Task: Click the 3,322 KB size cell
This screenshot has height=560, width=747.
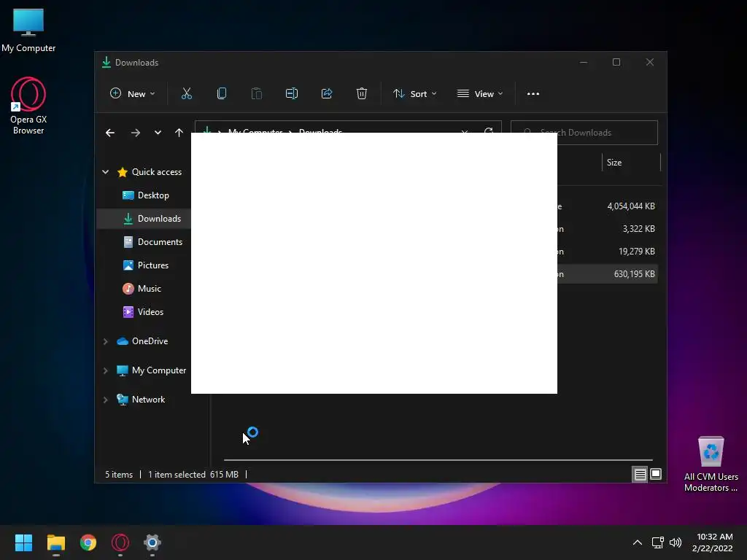Action: (638, 229)
